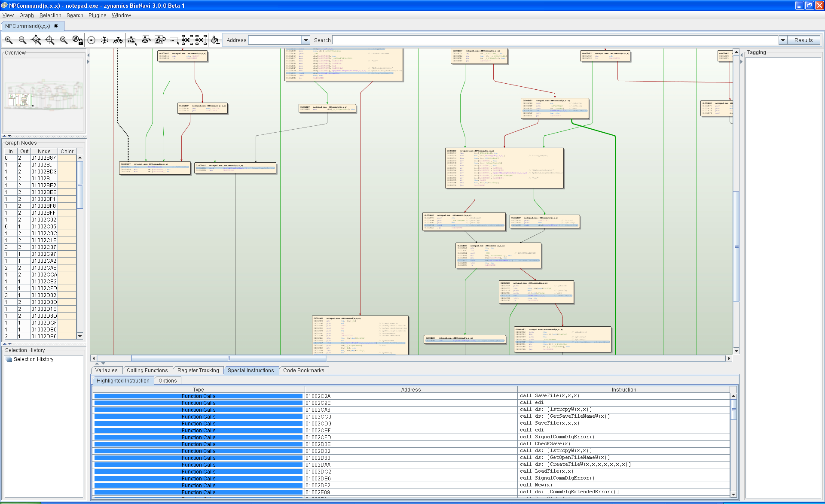Image resolution: width=825 pixels, height=504 pixels.
Task: Click color swatch of node 01002B87
Action: click(x=67, y=158)
